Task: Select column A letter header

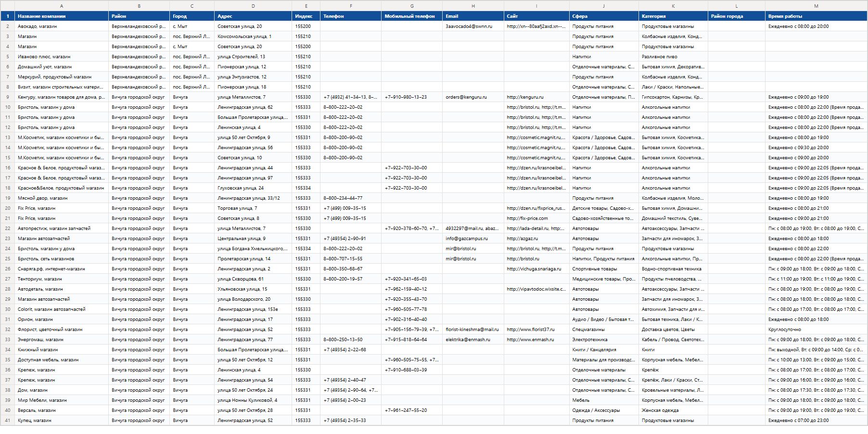Action: coord(62,6)
